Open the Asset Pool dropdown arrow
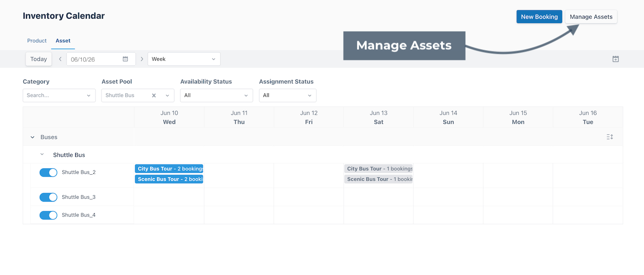Screen dimensions: 644x275 click(x=168, y=95)
